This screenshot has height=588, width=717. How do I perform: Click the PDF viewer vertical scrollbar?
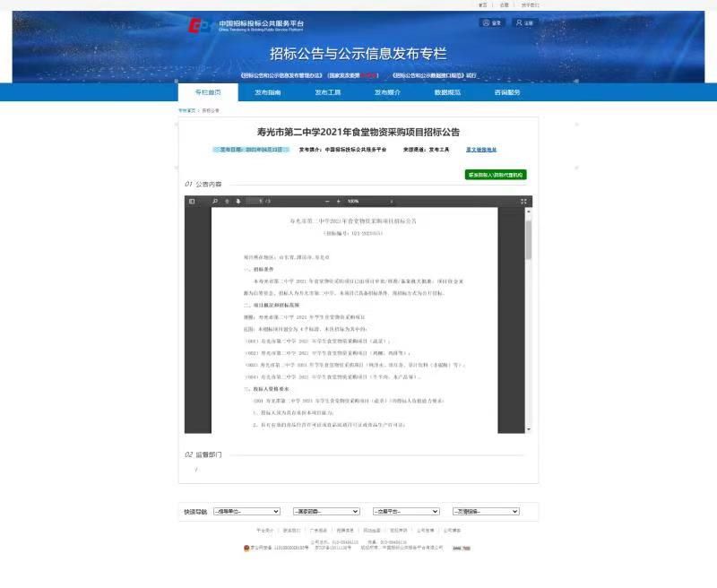point(529,240)
